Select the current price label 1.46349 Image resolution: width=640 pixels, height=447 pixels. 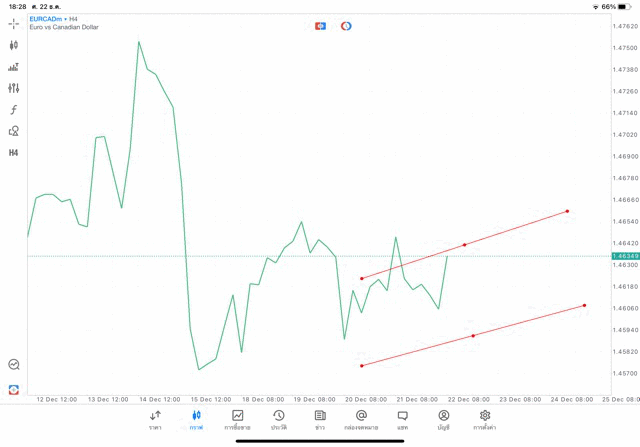tap(625, 256)
